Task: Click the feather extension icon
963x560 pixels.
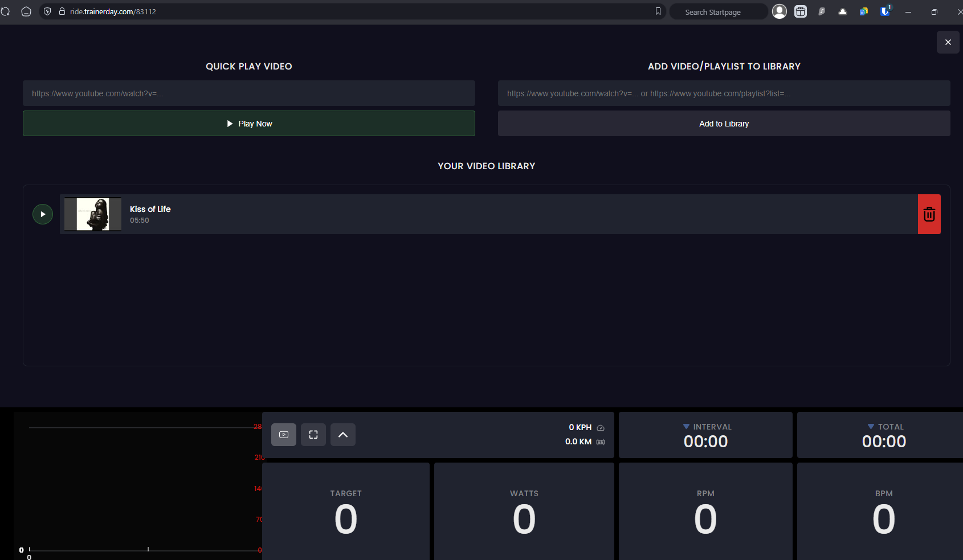Action: tap(822, 11)
